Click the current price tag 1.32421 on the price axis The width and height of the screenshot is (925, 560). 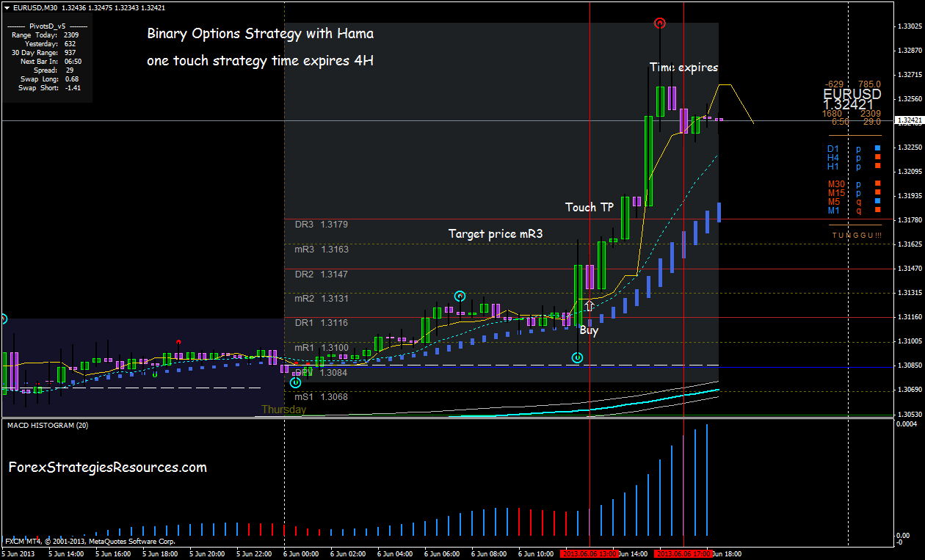coord(910,120)
